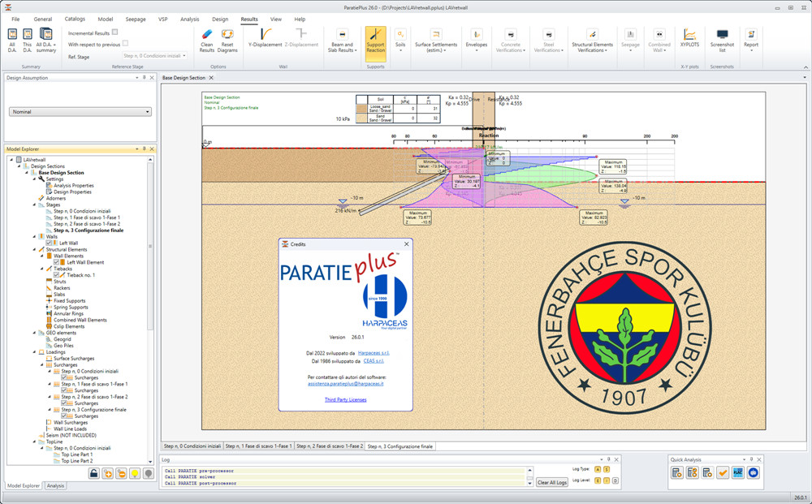Close the Credits dialog
Image resolution: width=812 pixels, height=504 pixels.
407,243
